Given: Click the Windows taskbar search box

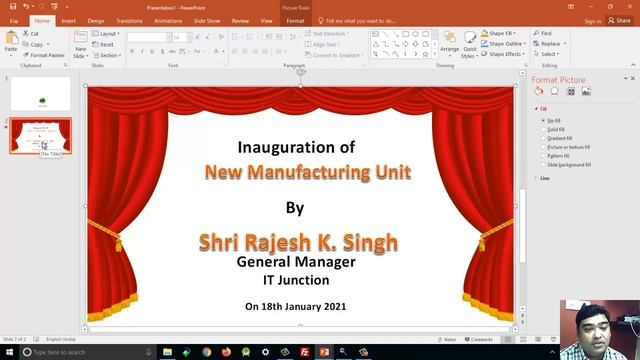Looking at the screenshot, I should [87, 352].
